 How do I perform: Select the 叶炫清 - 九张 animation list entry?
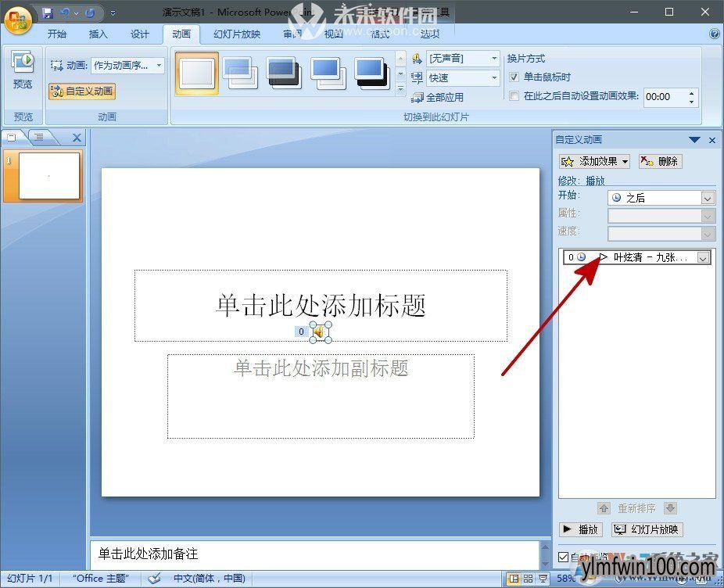click(637, 257)
